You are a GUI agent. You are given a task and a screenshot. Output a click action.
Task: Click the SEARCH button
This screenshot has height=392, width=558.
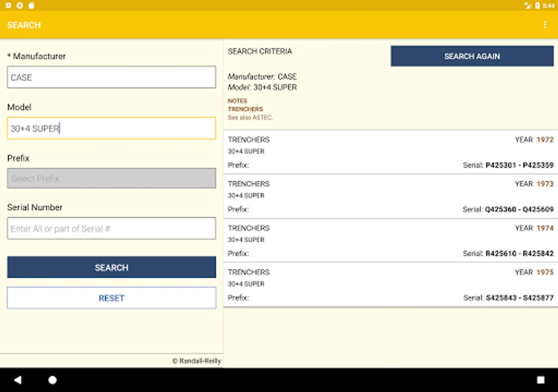point(112,267)
